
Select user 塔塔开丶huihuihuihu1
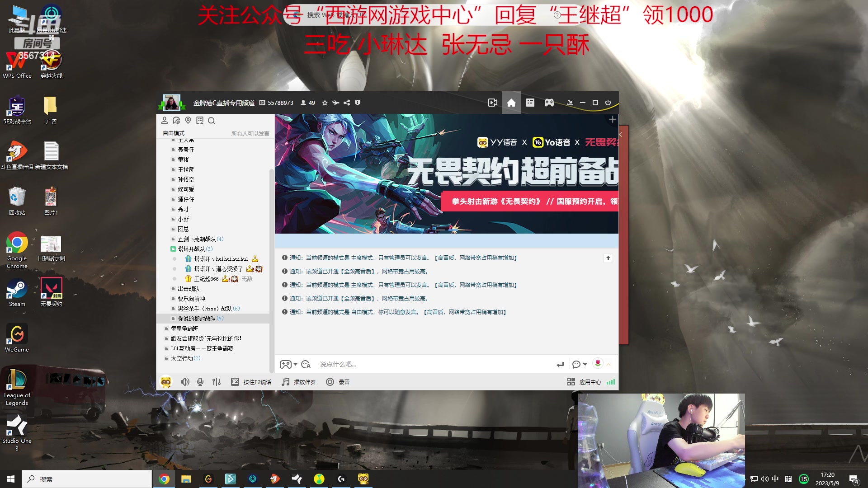tap(221, 259)
